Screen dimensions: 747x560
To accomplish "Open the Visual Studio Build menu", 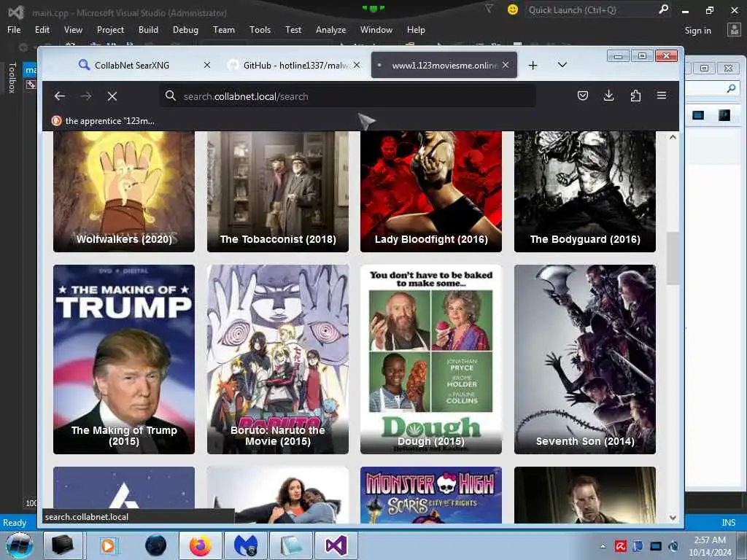I will coord(148,29).
